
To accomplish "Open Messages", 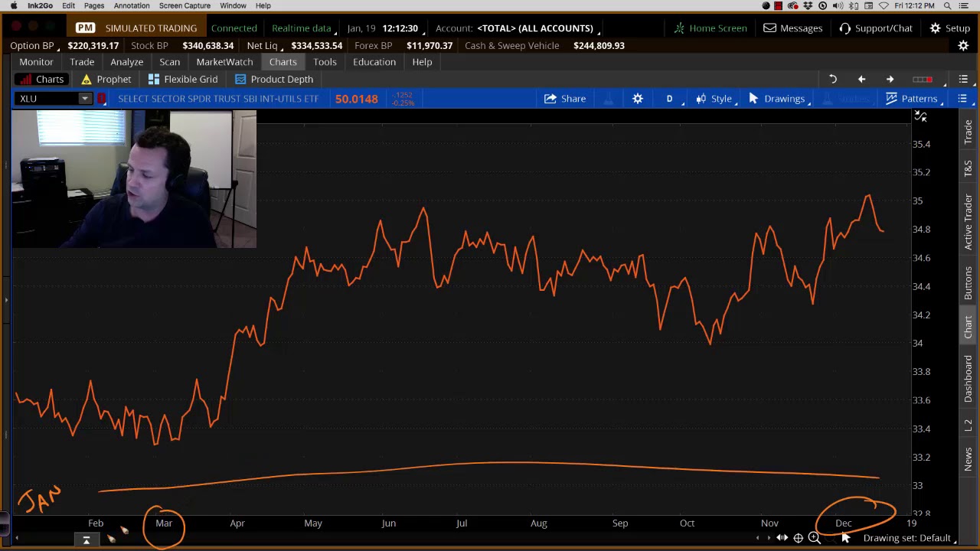I will point(792,28).
